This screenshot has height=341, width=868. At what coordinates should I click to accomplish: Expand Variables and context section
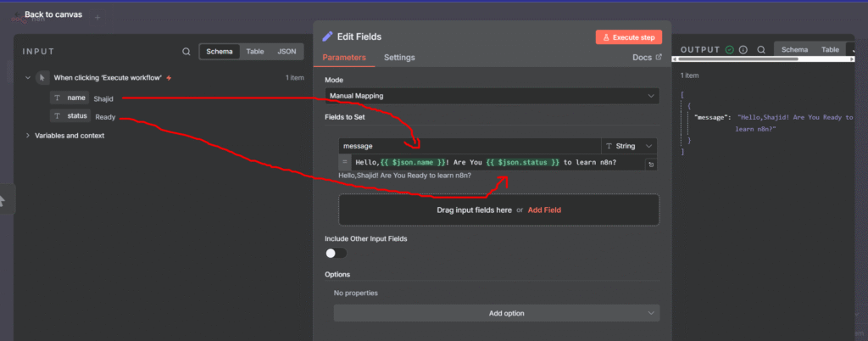[x=28, y=135]
